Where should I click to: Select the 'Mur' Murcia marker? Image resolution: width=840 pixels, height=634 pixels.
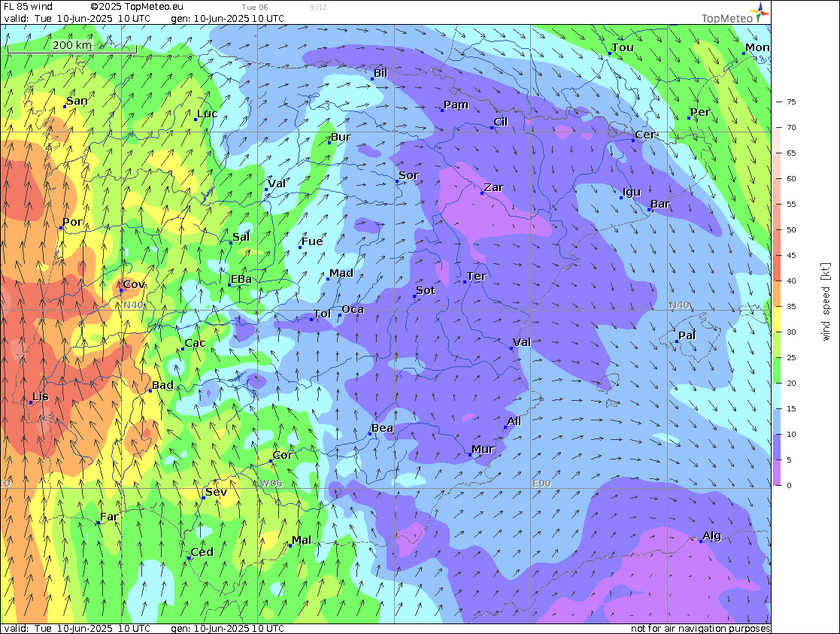click(470, 455)
